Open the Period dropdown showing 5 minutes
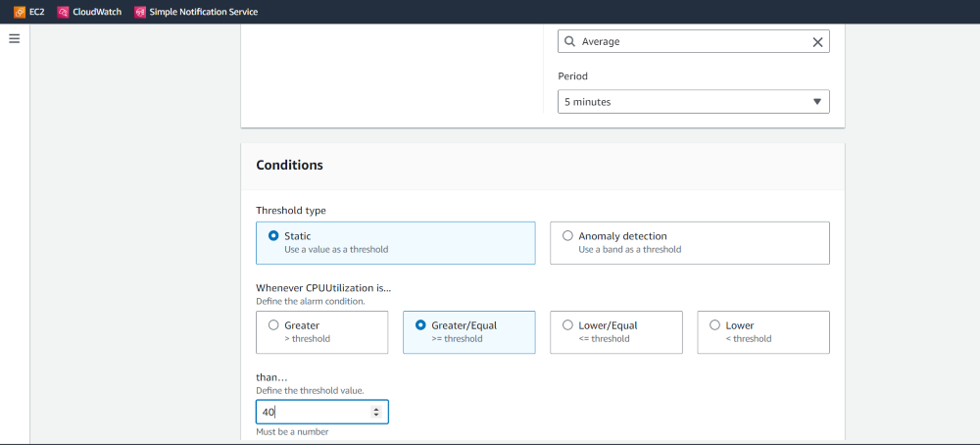The height and width of the screenshot is (445, 980). [x=693, y=102]
